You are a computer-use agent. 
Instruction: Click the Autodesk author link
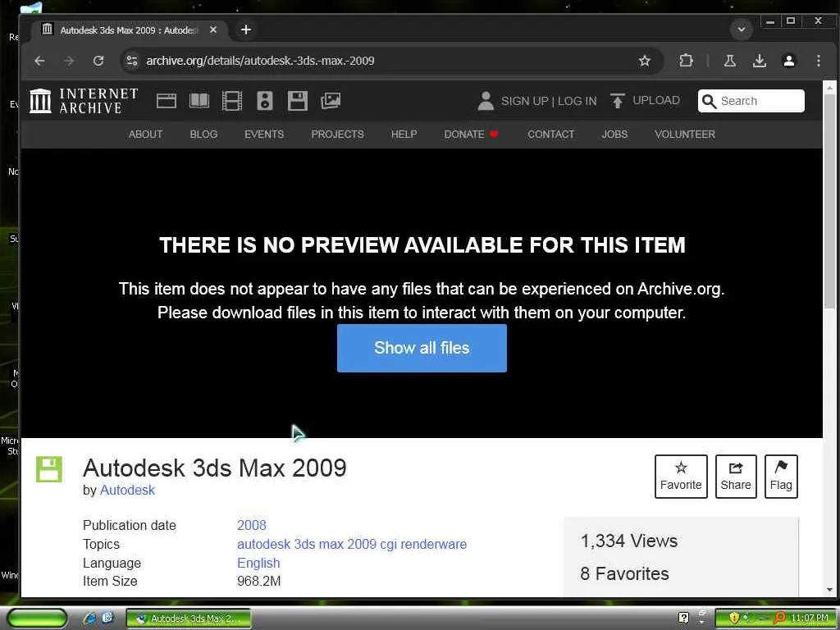pyautogui.click(x=127, y=491)
